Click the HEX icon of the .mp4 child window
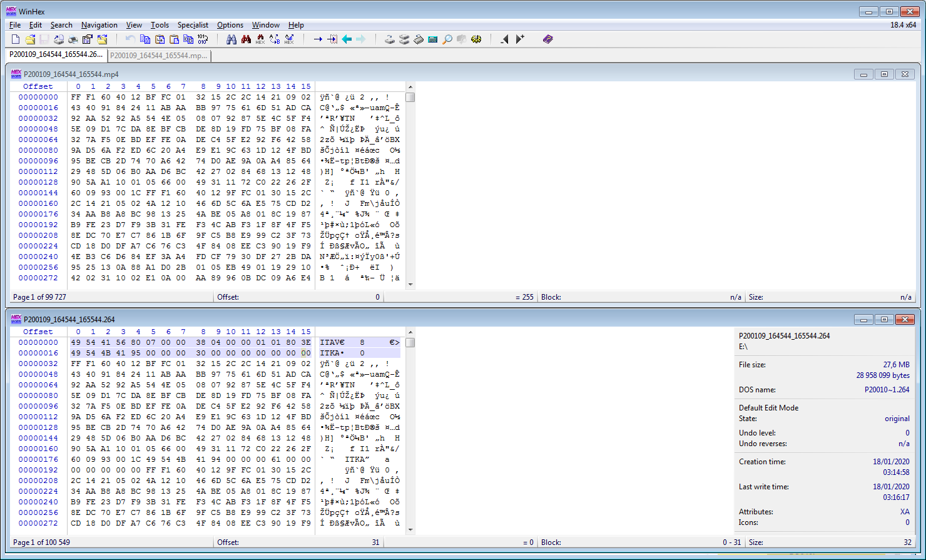The width and height of the screenshot is (926, 560). (x=16, y=74)
